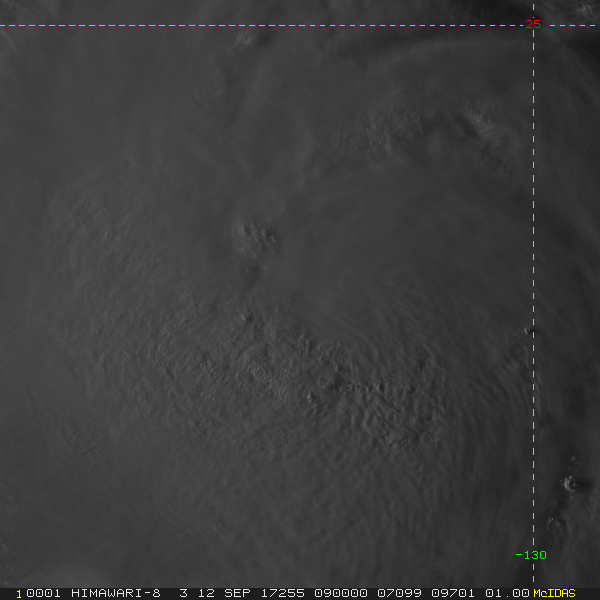Select the HIMAWARI-8 satellite name text
This screenshot has height=600, width=600.
(x=116, y=593)
